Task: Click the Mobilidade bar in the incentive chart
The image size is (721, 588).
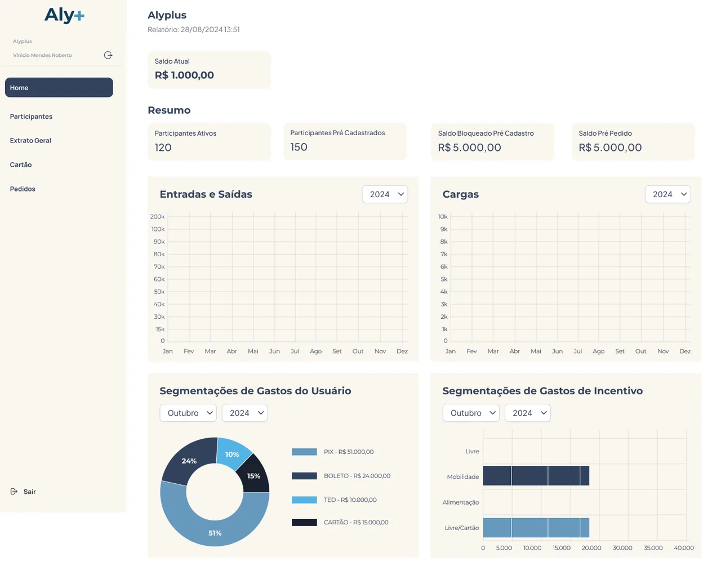Action: coord(536,476)
